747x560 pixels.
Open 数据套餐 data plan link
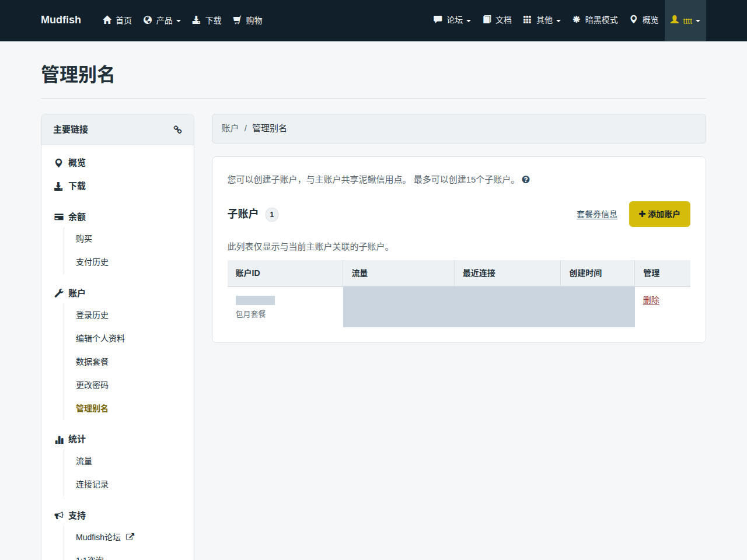click(x=92, y=362)
